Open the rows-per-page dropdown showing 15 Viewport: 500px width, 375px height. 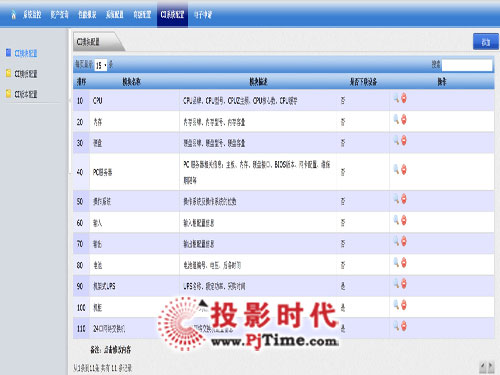pyautogui.click(x=101, y=65)
